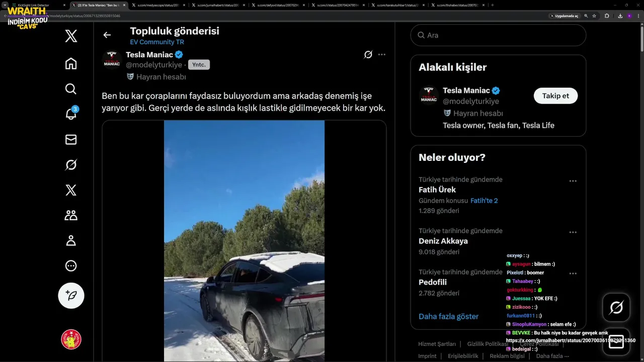The image size is (644, 362).
Task: Switch to x.com/thshaber tab
Action: [457, 5]
